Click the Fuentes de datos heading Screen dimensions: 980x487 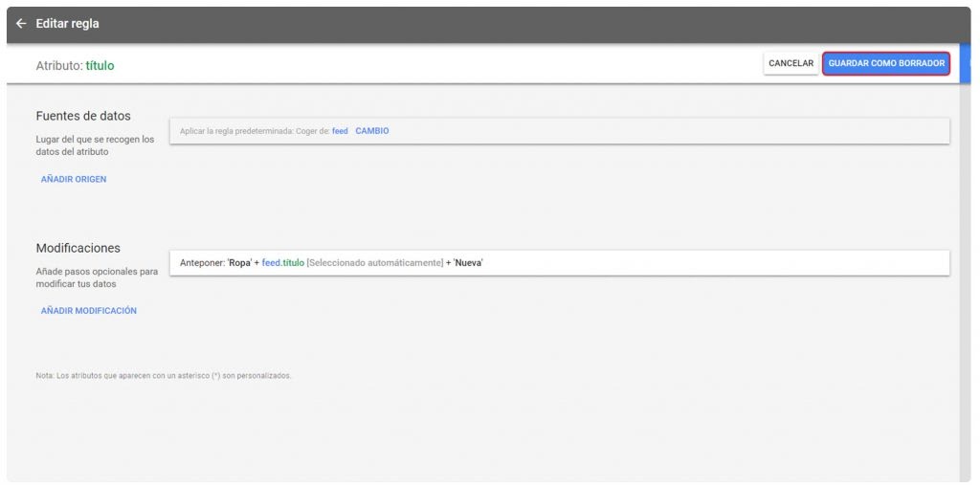(x=83, y=117)
